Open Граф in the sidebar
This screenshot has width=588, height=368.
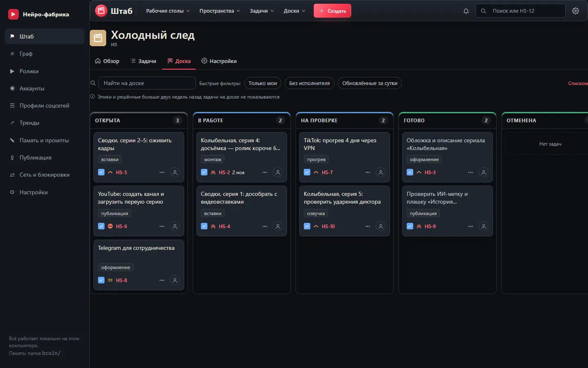pos(45,54)
